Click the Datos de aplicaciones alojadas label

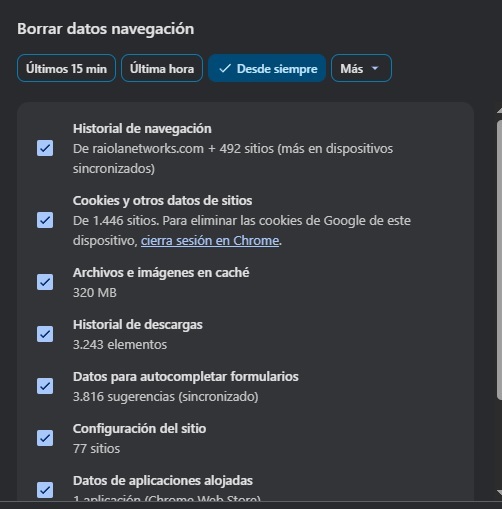click(163, 481)
